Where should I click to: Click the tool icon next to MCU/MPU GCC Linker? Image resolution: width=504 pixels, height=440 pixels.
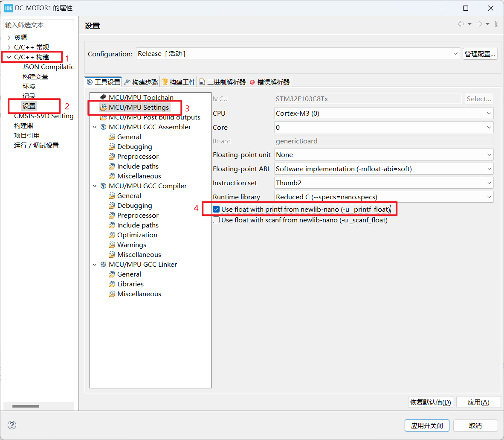103,264
